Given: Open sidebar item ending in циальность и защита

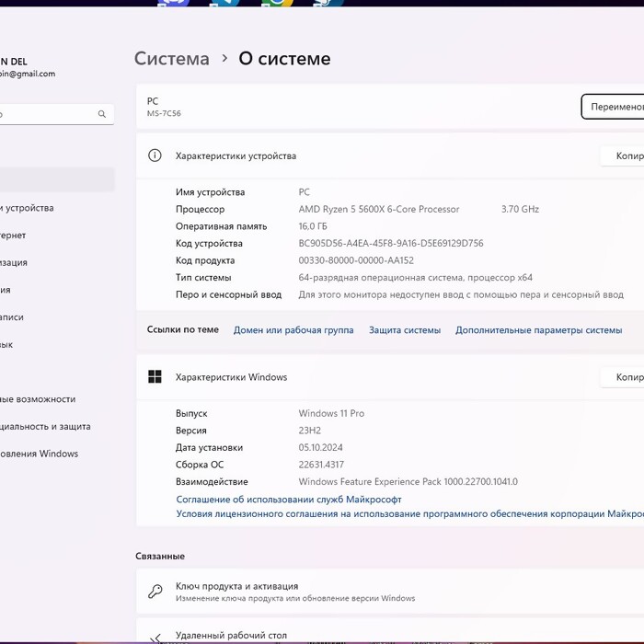Looking at the screenshot, I should (x=45, y=426).
